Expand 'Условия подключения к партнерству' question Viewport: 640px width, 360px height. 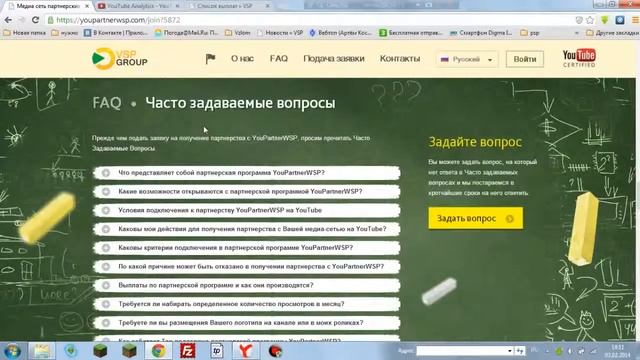coord(247,210)
